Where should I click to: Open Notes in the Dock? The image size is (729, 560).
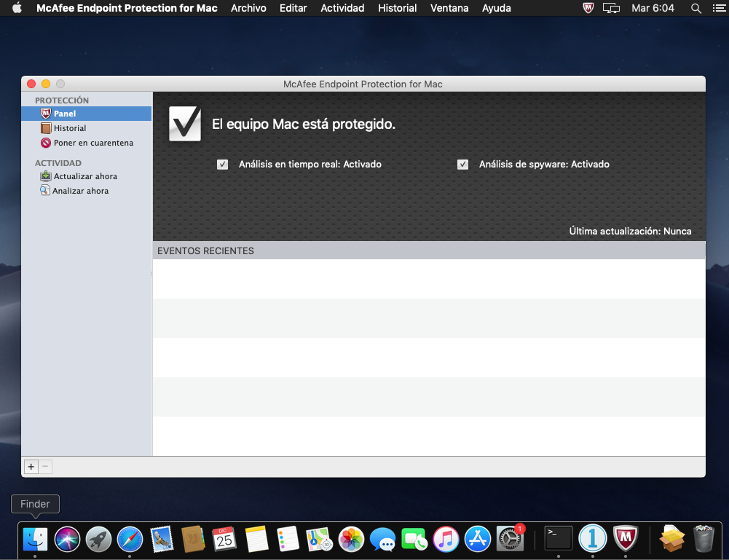tap(256, 540)
